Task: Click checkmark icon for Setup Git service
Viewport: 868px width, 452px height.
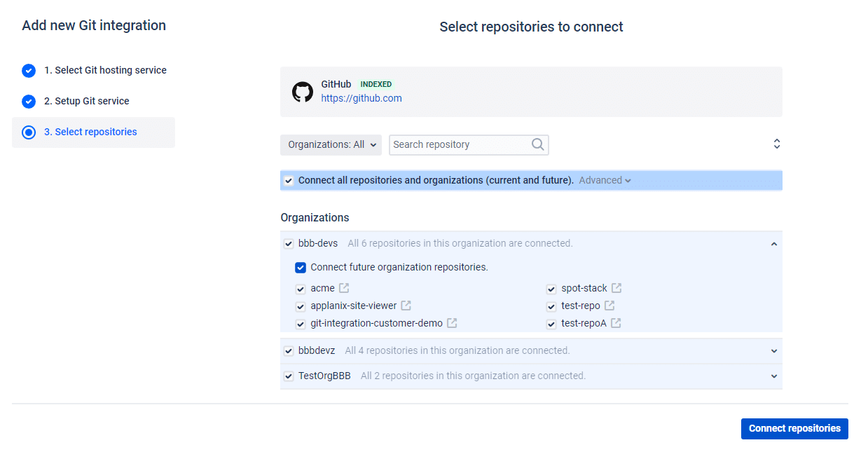Action: pyautogui.click(x=29, y=101)
